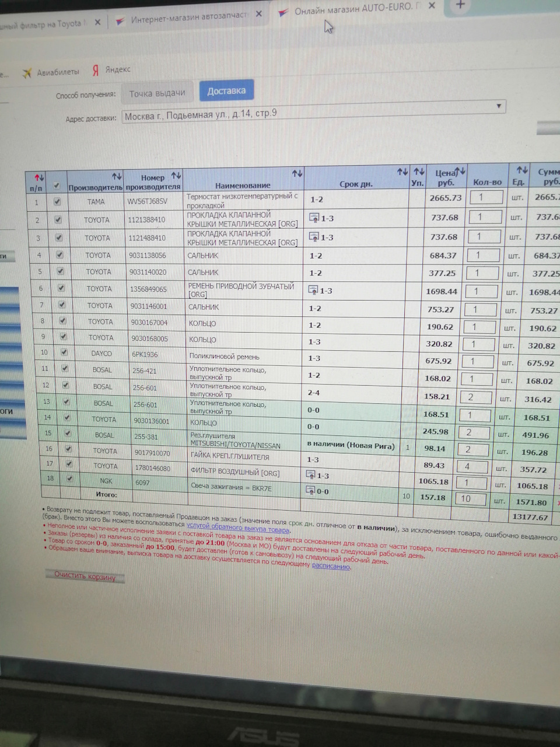Click Очистить корзину button
Image resolution: width=560 pixels, height=747 pixels.
pyautogui.click(x=85, y=577)
